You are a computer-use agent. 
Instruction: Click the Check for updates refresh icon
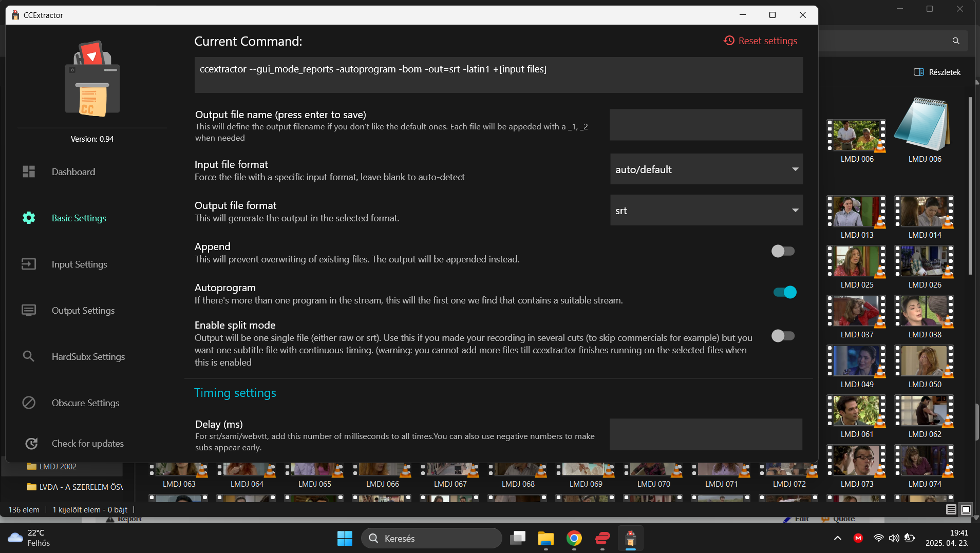(31, 443)
